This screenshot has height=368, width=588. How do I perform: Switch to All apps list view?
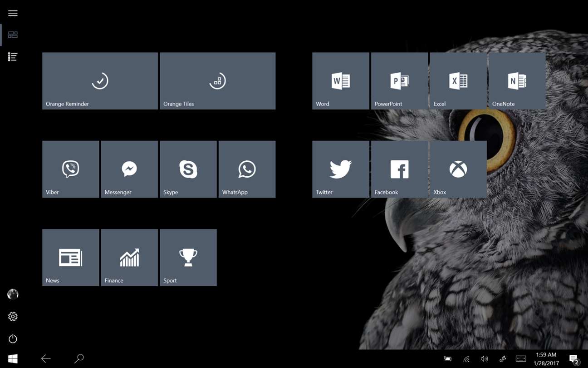pyautogui.click(x=13, y=57)
